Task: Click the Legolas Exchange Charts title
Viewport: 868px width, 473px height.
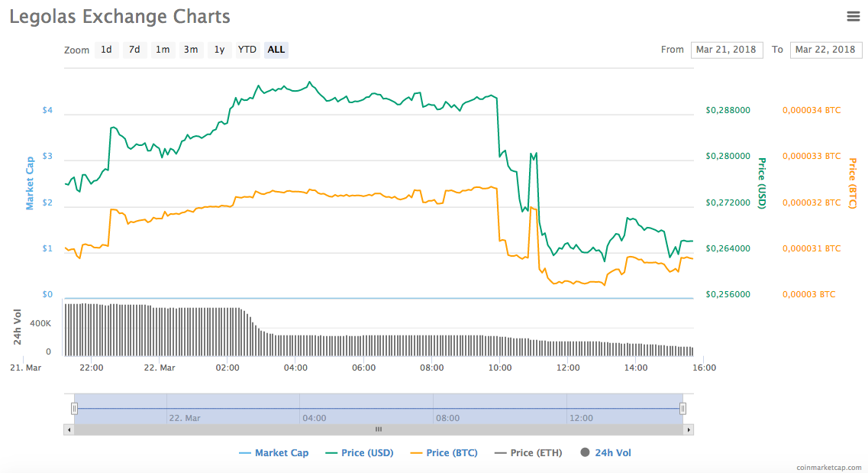Action: (x=120, y=17)
